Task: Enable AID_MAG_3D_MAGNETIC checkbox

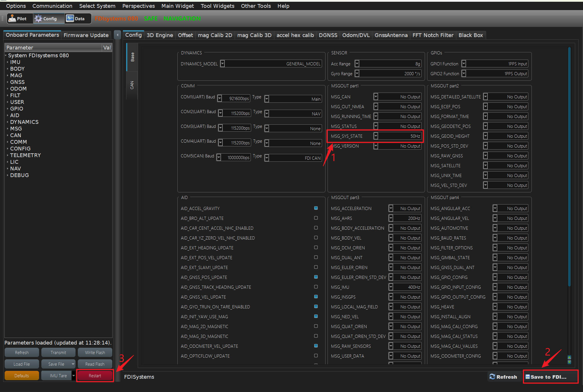Action: coord(316,336)
